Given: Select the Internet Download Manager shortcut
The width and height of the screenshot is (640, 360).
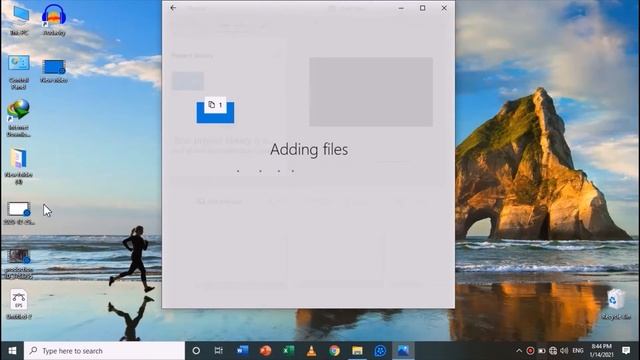Looking at the screenshot, I should [x=19, y=118].
